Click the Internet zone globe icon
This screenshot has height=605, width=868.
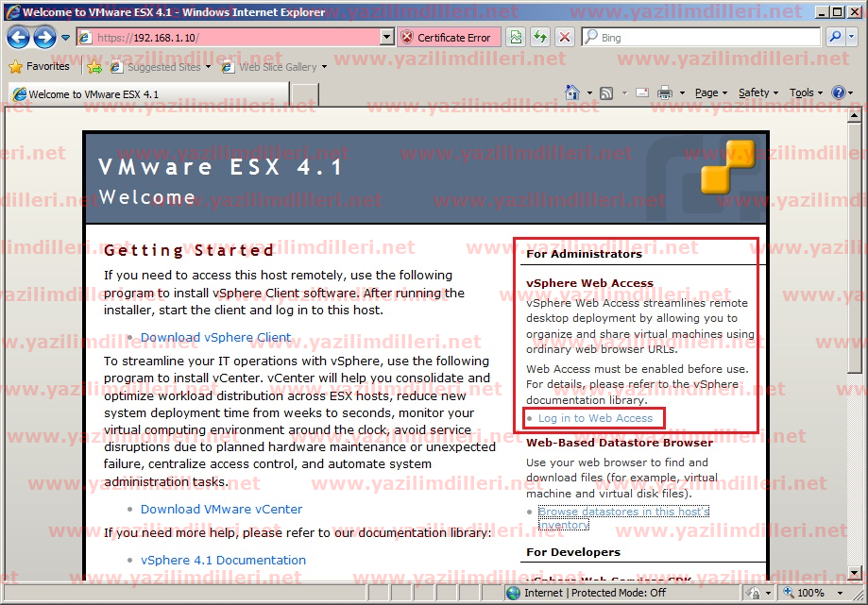(513, 593)
